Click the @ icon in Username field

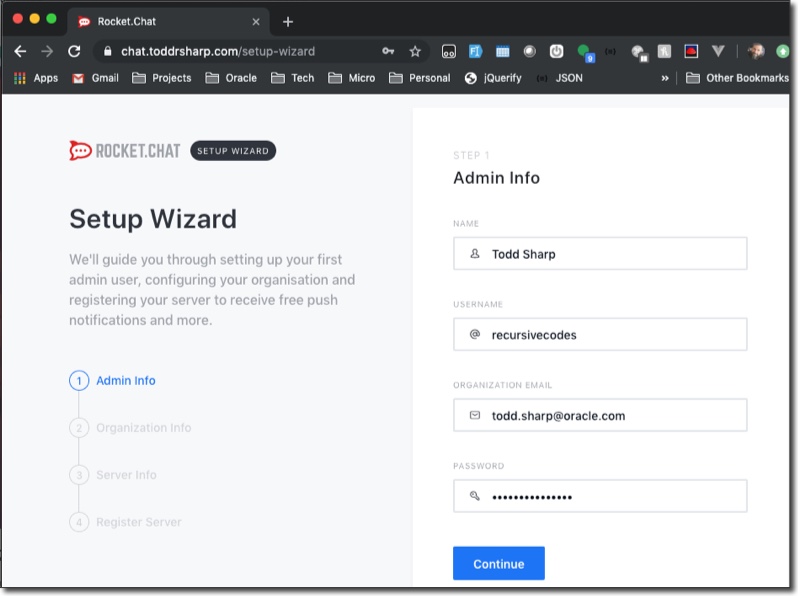tap(475, 334)
